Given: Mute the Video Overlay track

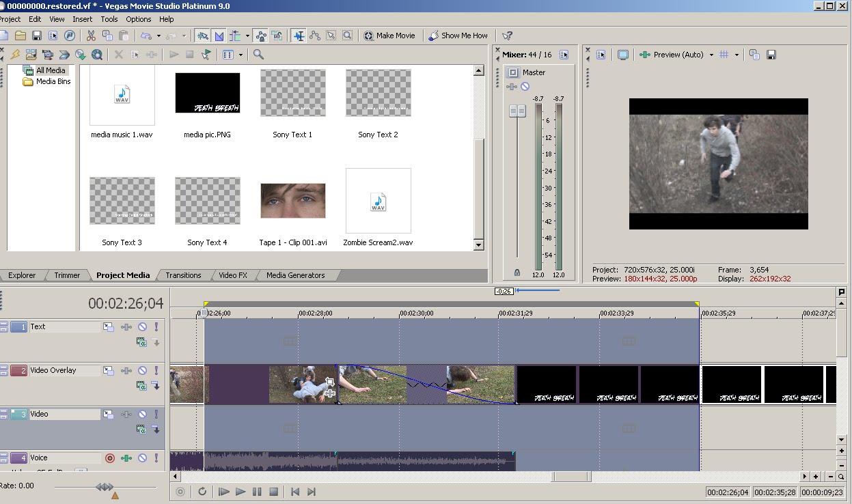Looking at the screenshot, I should pos(142,371).
